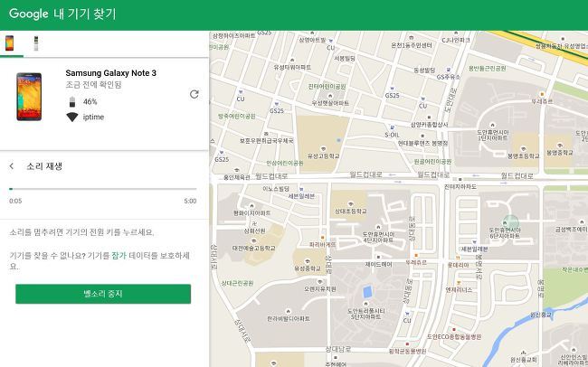Viewport: 588px width, 367px height.
Task: Select the 유성중학교 map marker
Action: coord(308,261)
